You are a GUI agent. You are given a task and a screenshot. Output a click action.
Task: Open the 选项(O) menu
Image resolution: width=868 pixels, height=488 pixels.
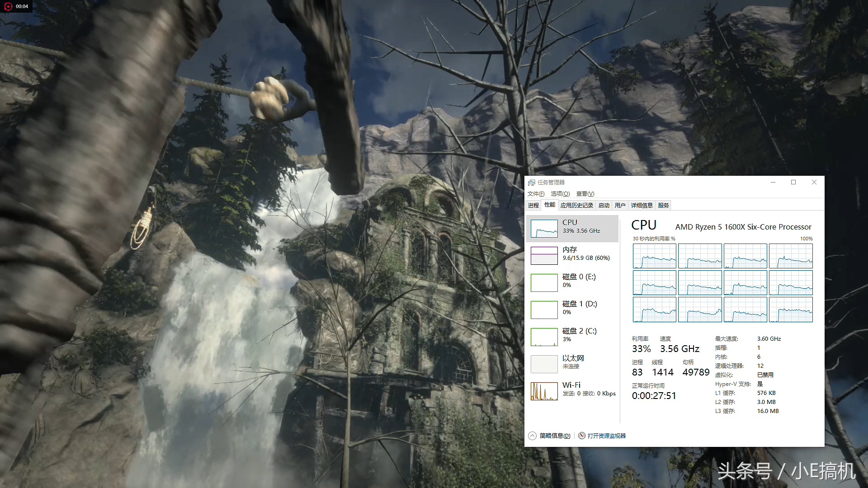560,194
